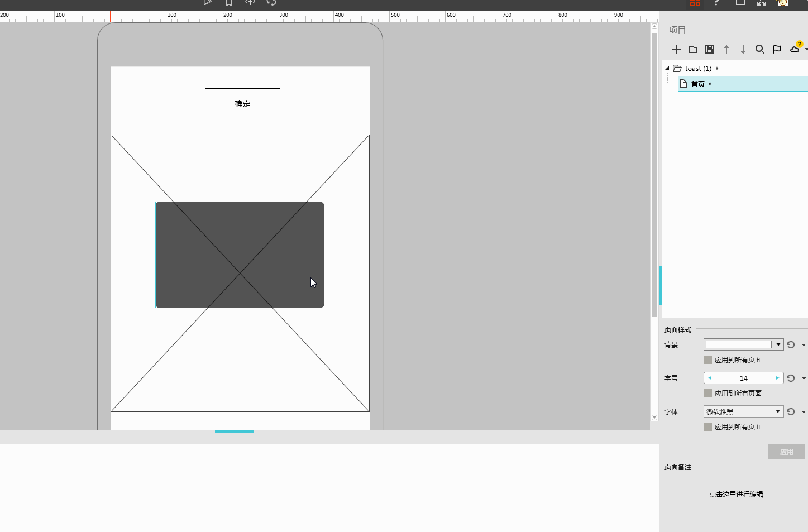
Task: Click the fullscreen expand arrows icon in top bar
Action: [762, 3]
